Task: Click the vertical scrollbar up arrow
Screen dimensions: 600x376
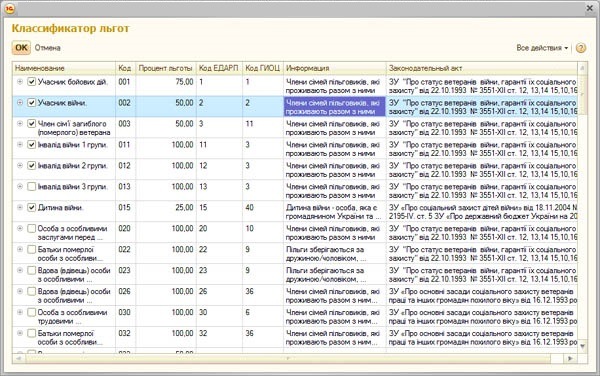Action: [x=582, y=68]
